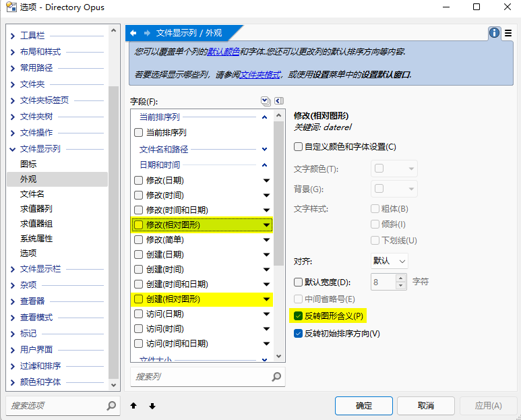The image size is (521, 420).
Task: Increase default width with the spinner up arrow
Action: 401,278
